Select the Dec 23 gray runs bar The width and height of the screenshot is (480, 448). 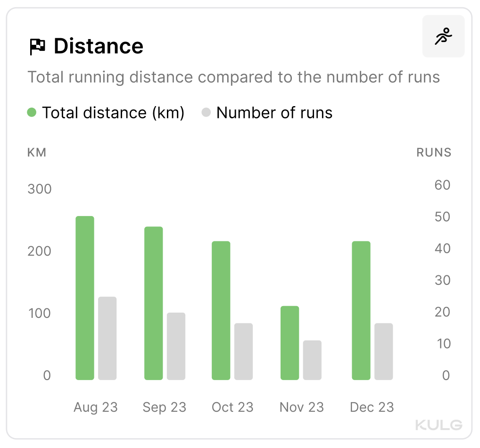click(383, 351)
